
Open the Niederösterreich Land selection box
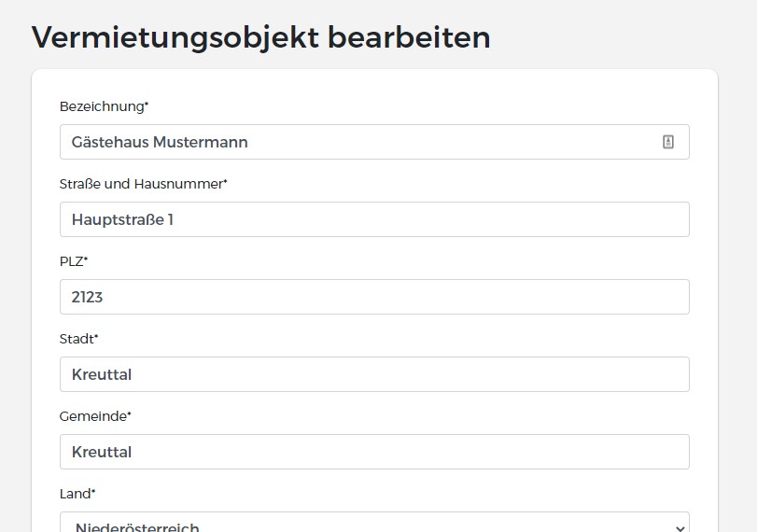point(374,523)
